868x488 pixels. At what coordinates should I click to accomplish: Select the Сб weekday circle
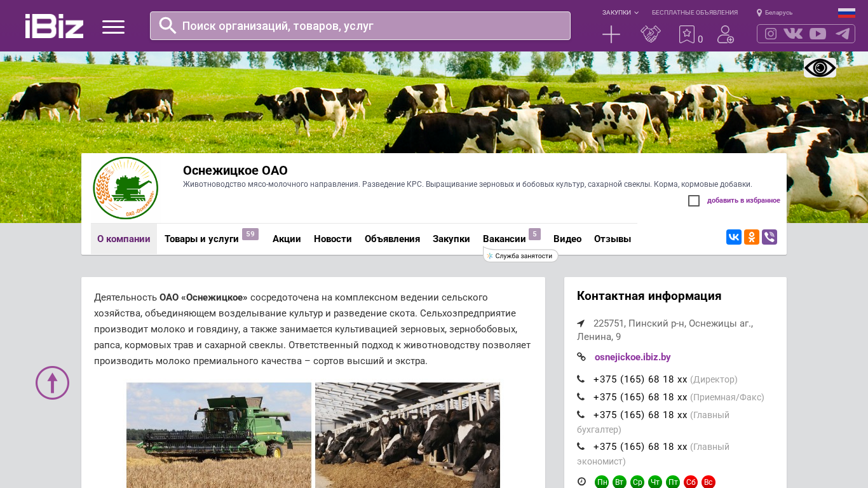tap(691, 482)
